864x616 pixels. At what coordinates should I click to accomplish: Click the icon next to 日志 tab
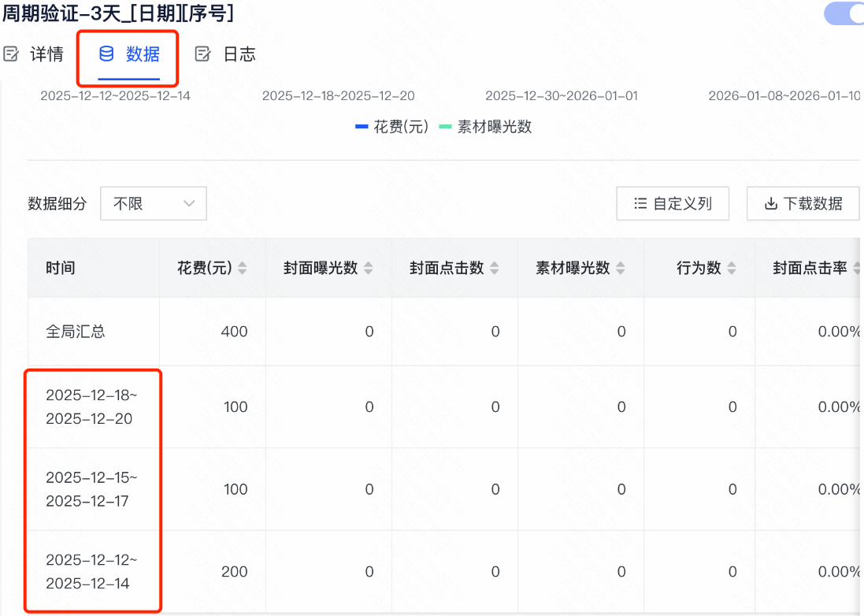click(205, 54)
